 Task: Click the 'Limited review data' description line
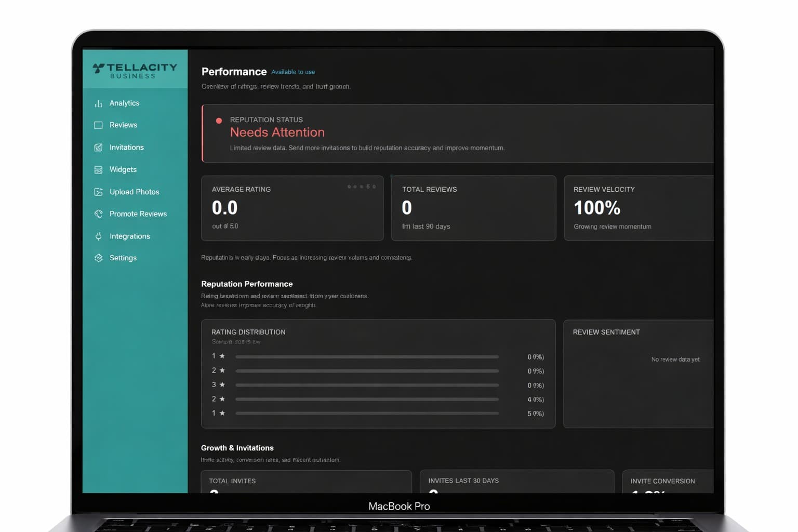[367, 148]
